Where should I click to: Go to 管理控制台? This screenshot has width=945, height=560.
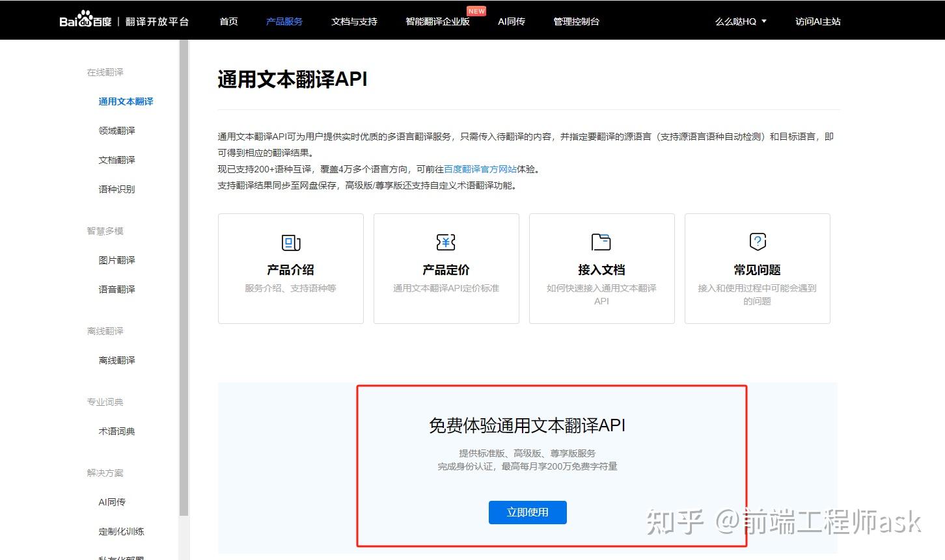click(576, 21)
